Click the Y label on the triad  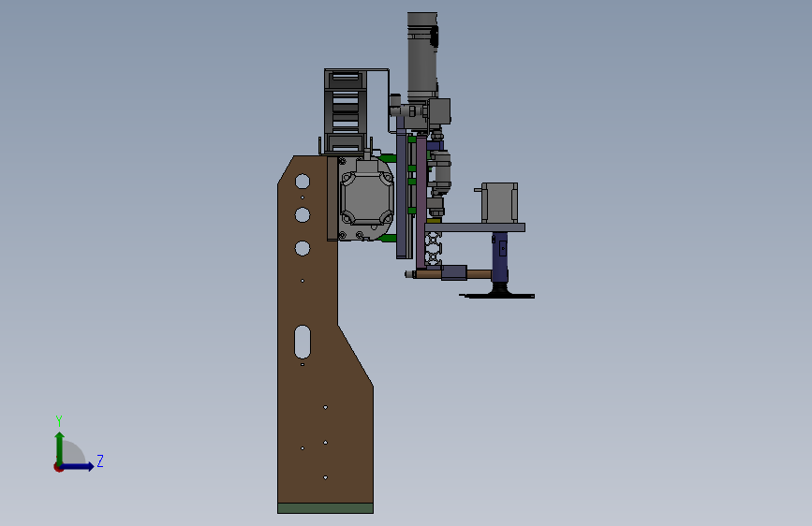tap(59, 420)
